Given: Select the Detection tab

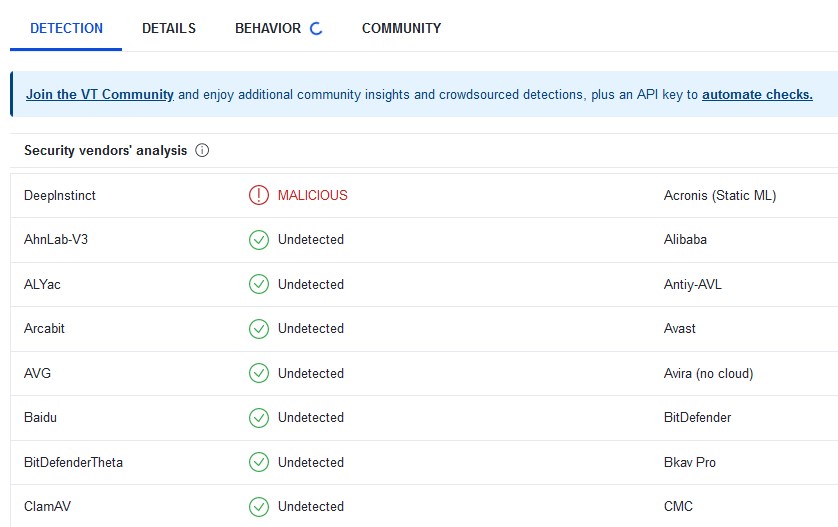Looking at the screenshot, I should [x=66, y=28].
